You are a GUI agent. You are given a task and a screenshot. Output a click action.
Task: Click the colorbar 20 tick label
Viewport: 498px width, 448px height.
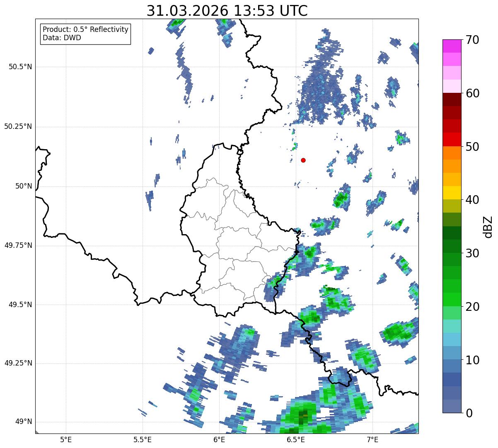[472, 307]
